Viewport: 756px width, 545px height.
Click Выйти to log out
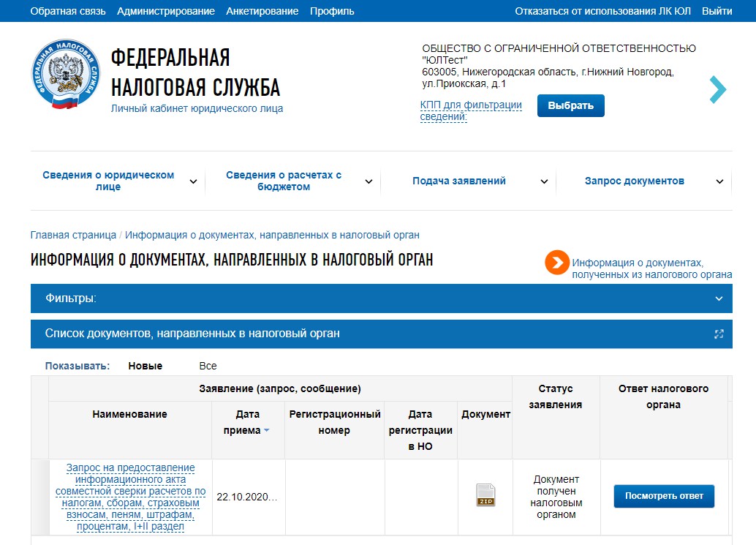coord(717,11)
